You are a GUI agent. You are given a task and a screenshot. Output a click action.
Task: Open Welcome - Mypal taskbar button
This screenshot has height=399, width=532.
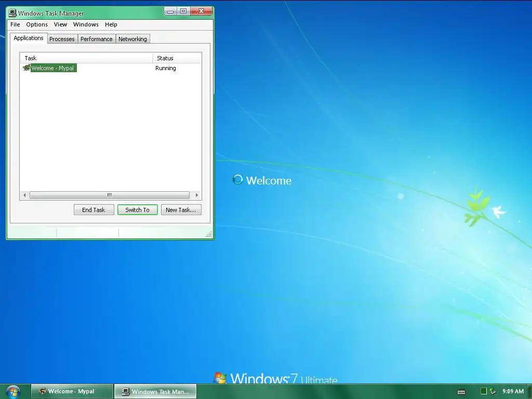pyautogui.click(x=72, y=391)
